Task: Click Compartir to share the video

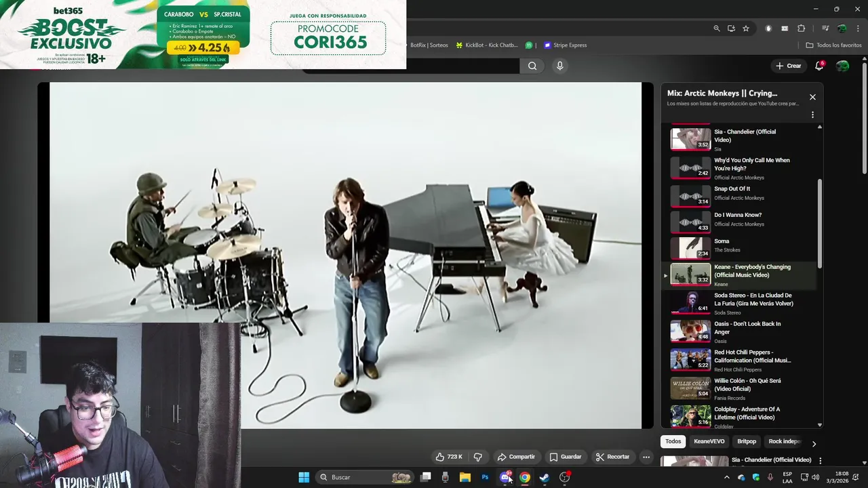Action: coord(516,457)
